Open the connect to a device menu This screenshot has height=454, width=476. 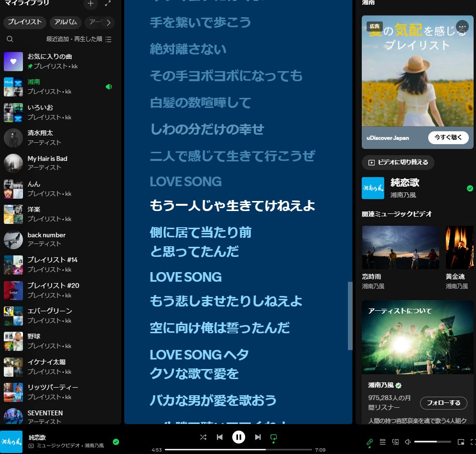coord(395,442)
